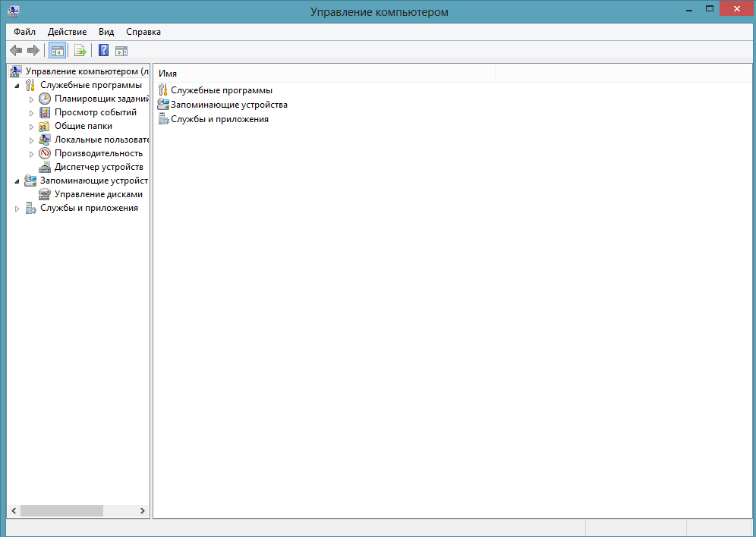756x537 pixels.
Task: Expand the Производительность node
Action: (x=31, y=154)
